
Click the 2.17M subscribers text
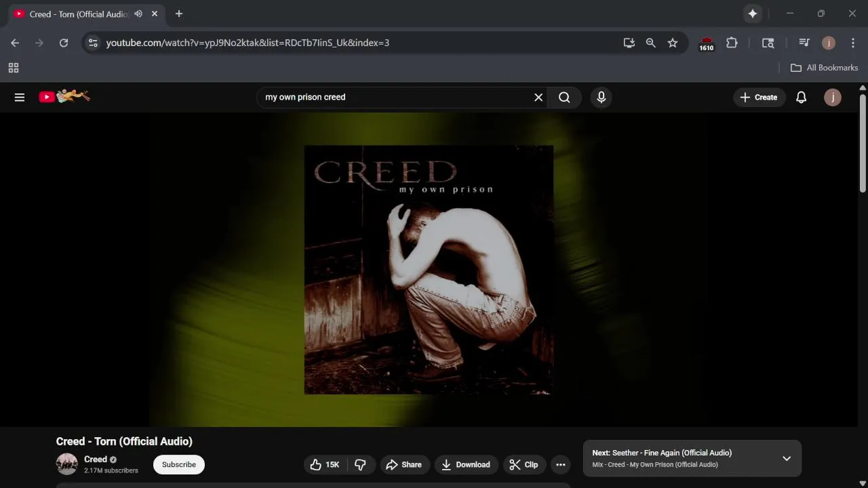click(111, 470)
